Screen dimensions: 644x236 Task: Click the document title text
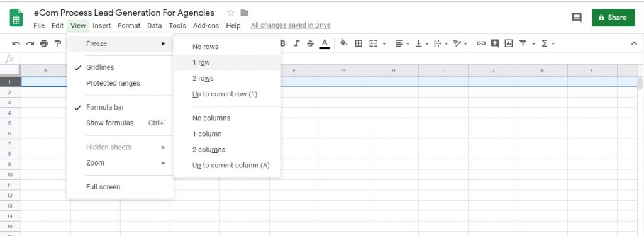tap(124, 13)
